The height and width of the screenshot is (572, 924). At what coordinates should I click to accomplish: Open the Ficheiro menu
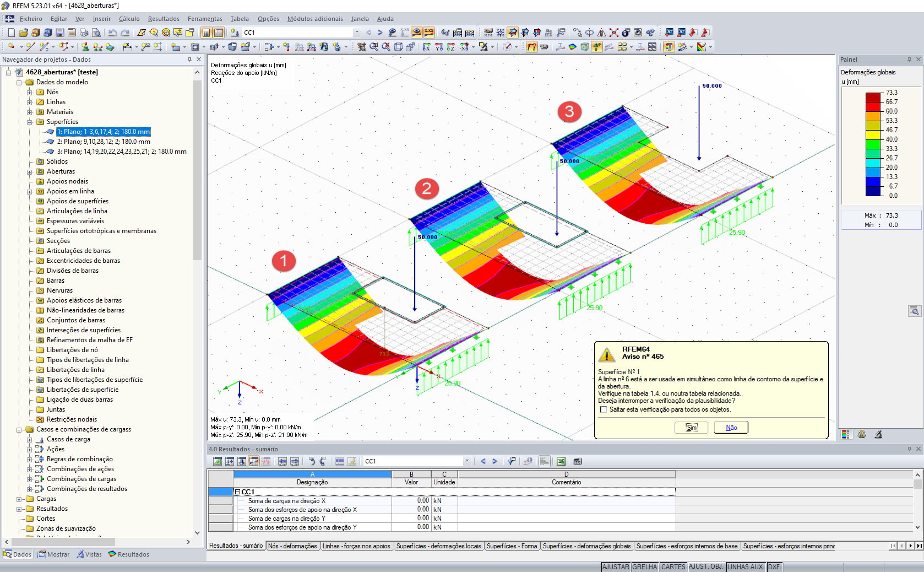point(31,19)
